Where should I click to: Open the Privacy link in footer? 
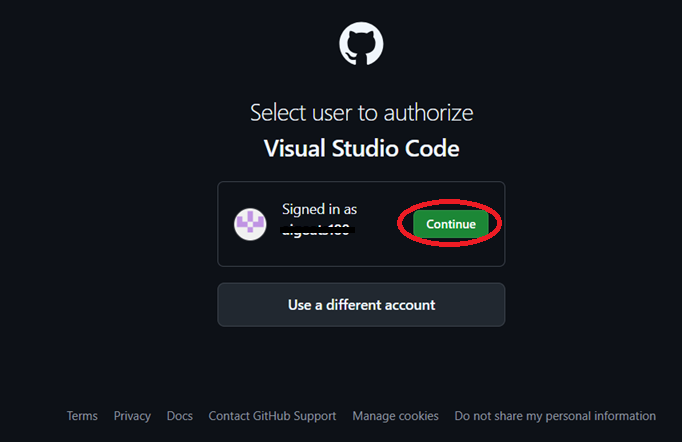[x=132, y=416]
